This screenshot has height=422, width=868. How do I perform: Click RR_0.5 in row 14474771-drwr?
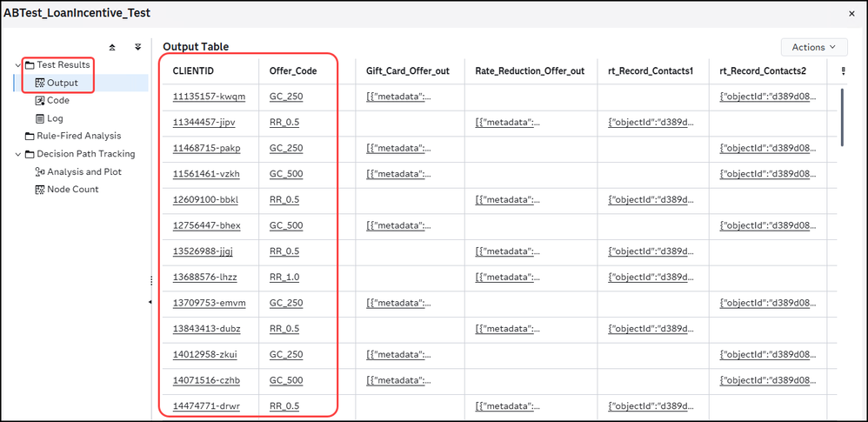pyautogui.click(x=284, y=406)
